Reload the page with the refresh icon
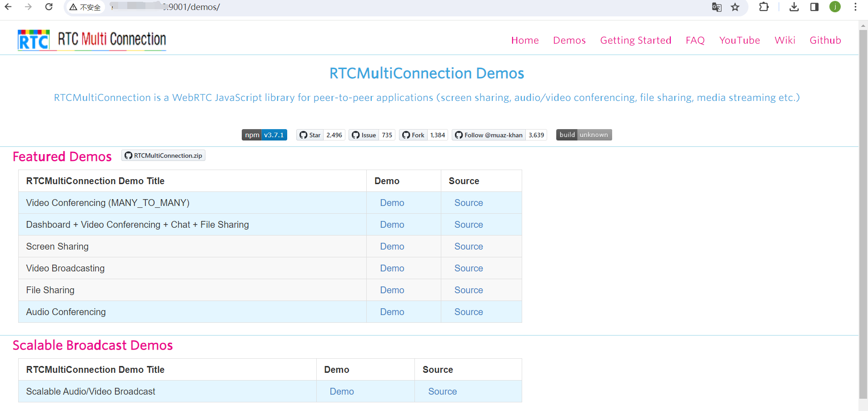The image size is (868, 411). [49, 7]
